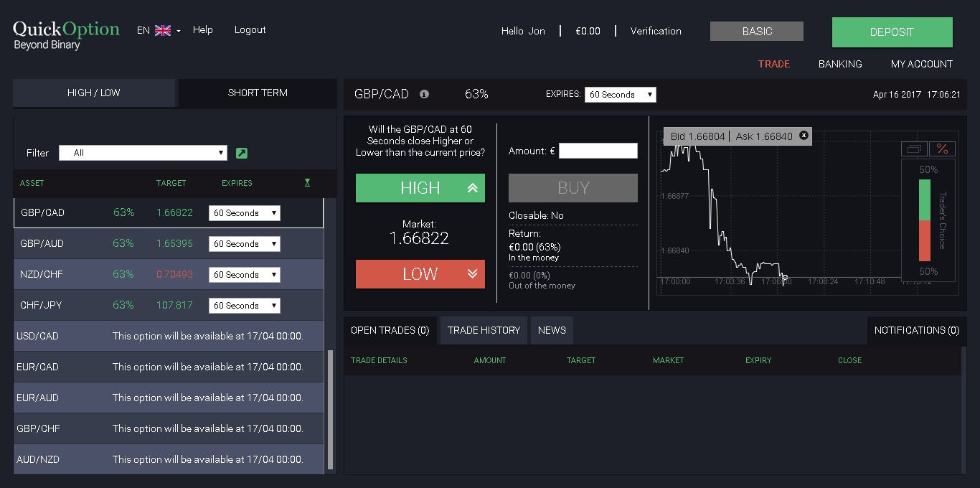980x488 pixels.
Task: Click the EXPIRY column header
Action: point(758,360)
